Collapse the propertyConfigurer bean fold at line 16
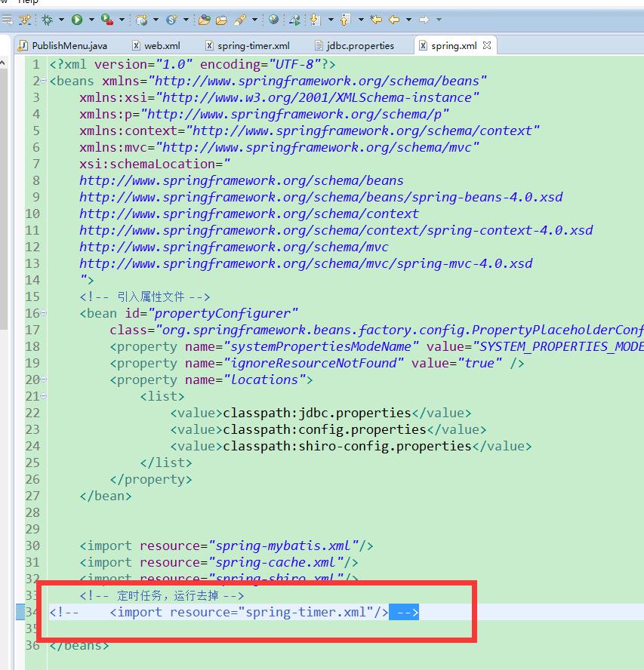The height and width of the screenshot is (670, 644). (44, 313)
